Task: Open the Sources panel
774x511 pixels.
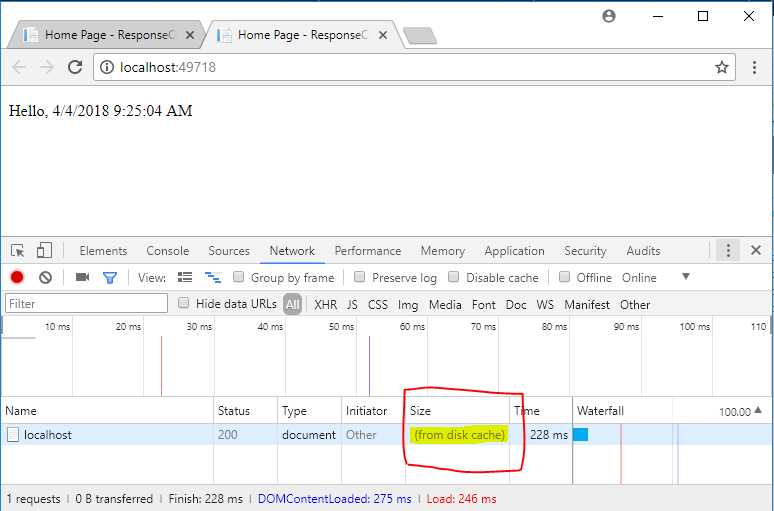Action: pos(229,251)
